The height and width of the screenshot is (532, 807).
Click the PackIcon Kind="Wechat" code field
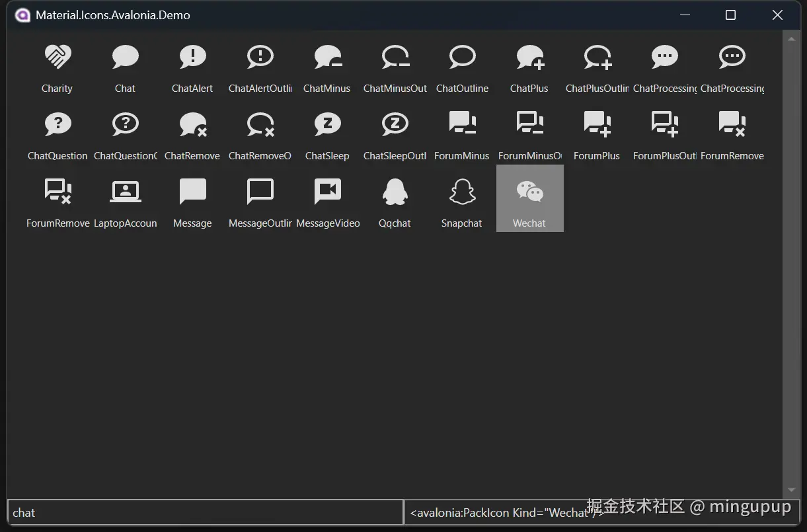point(602,512)
